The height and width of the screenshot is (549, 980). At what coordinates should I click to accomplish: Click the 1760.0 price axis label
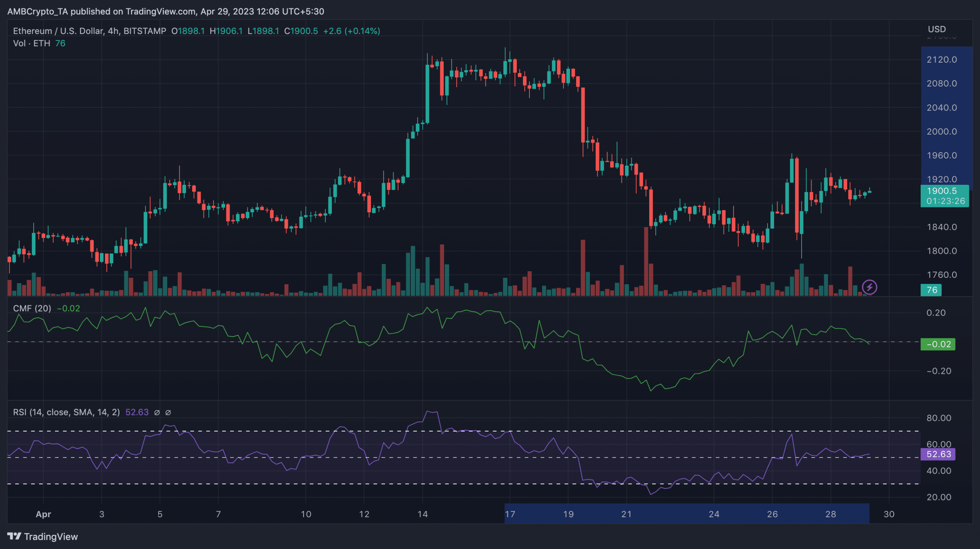click(942, 275)
